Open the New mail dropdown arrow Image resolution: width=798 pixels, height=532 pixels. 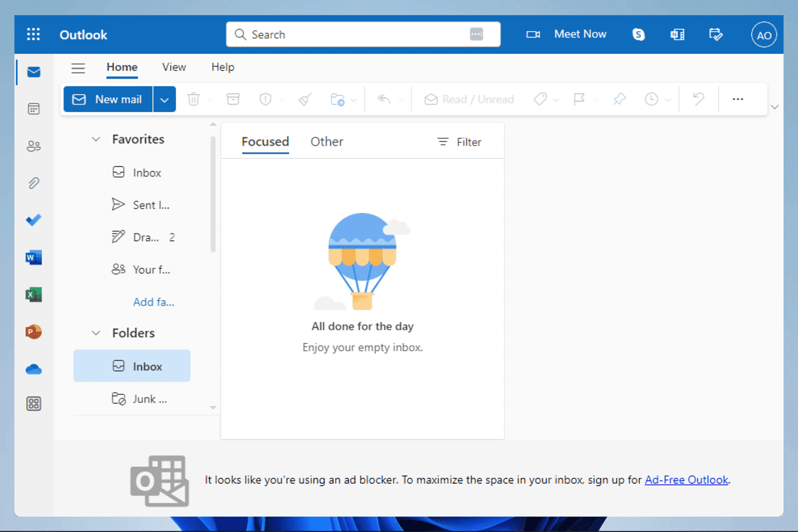[x=164, y=99]
